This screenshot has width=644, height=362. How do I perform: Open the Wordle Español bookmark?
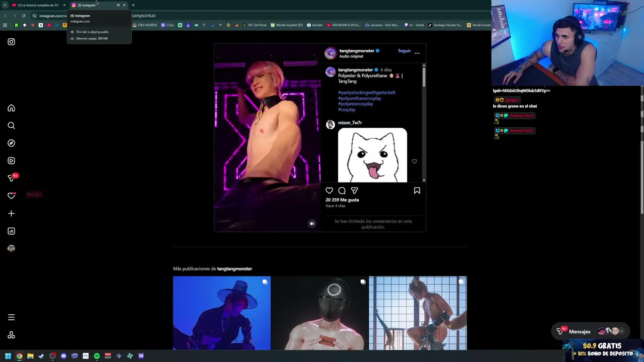click(287, 25)
